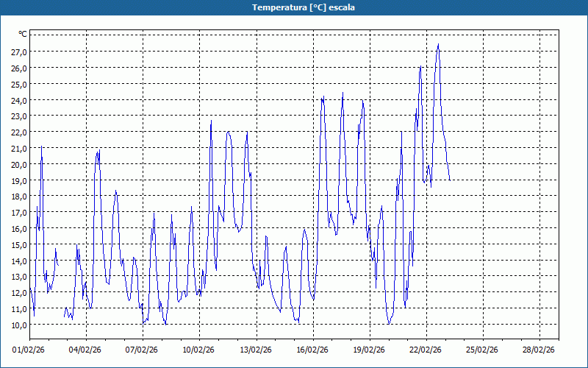Click the 07/02/26 date label
This screenshot has width=588, height=368.
(x=143, y=350)
